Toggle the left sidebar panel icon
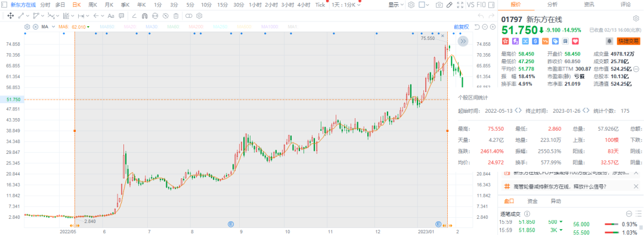644x235 pixels. pyautogui.click(x=4, y=5)
